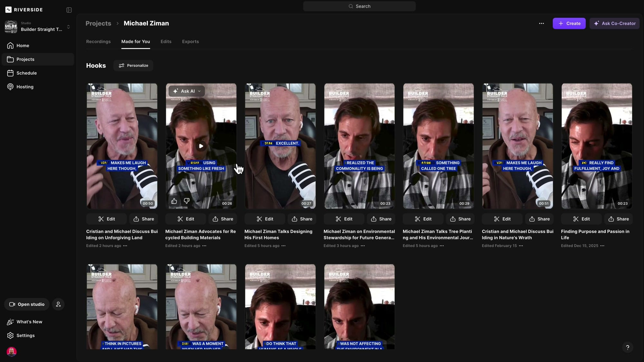Invite a member via the icon beside Open studio

[x=58, y=304]
